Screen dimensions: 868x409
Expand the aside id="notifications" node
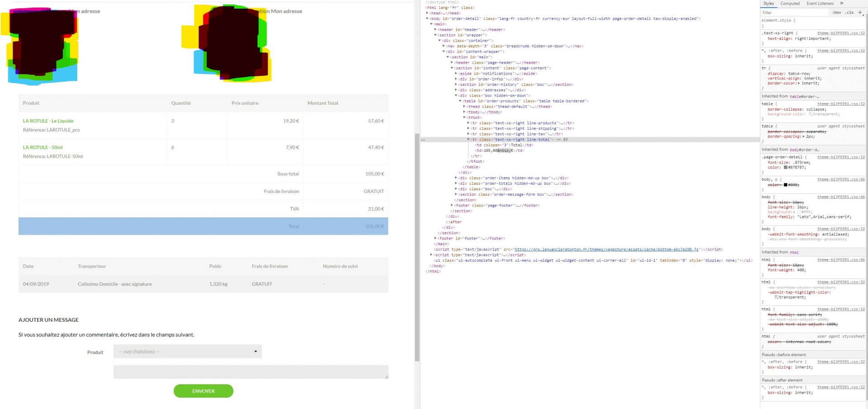pos(456,74)
